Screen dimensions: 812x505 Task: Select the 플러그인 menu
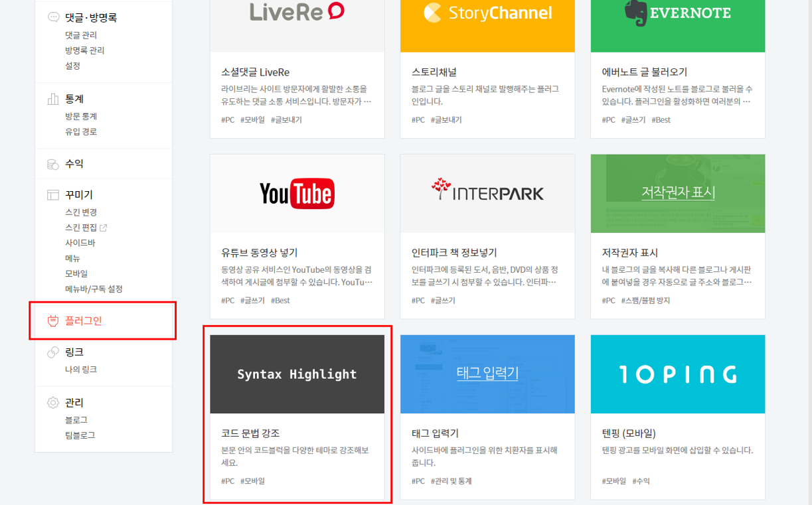pos(84,321)
